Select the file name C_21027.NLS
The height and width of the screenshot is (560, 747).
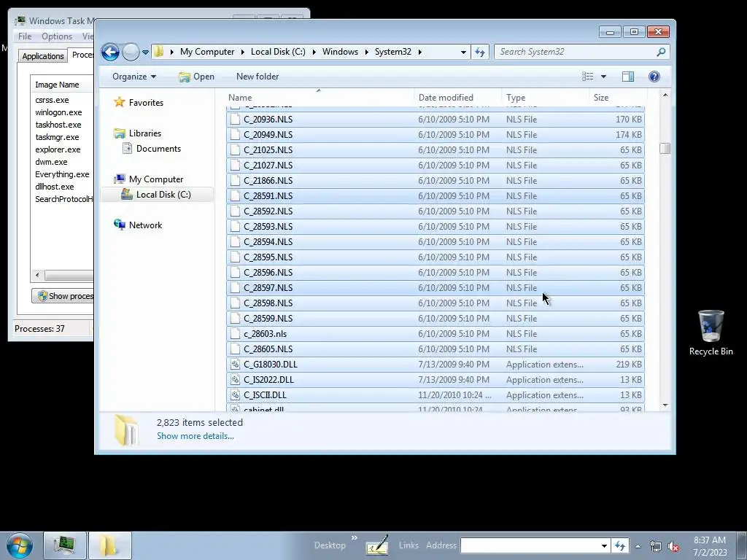point(268,166)
